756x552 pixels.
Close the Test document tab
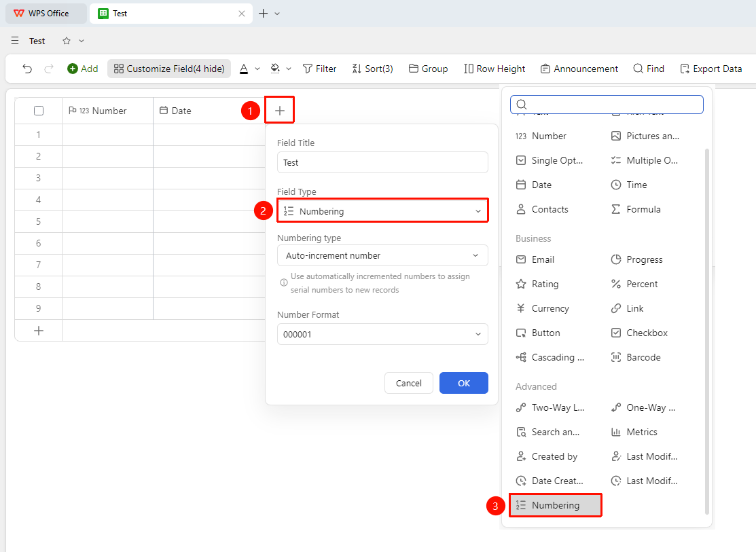pyautogui.click(x=242, y=14)
